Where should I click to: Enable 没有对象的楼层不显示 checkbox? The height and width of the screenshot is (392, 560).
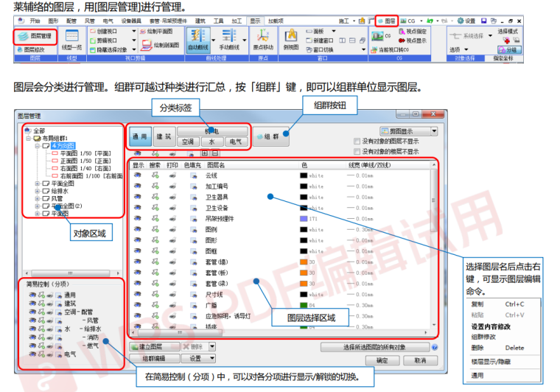point(357,151)
